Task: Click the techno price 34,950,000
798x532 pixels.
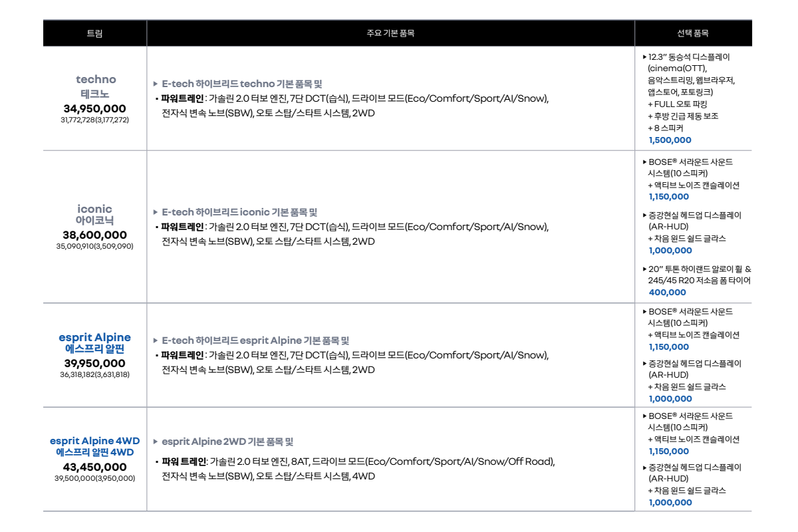Action: coord(94,108)
